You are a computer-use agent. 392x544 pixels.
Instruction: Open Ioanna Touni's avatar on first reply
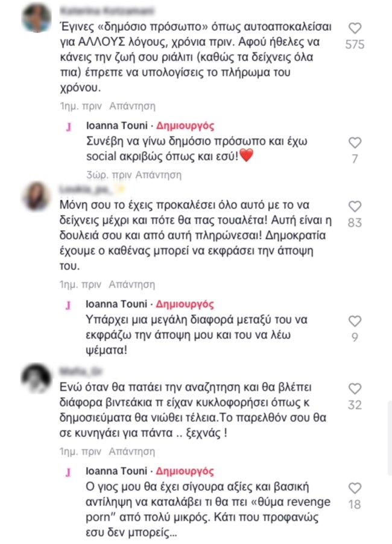[x=69, y=127]
